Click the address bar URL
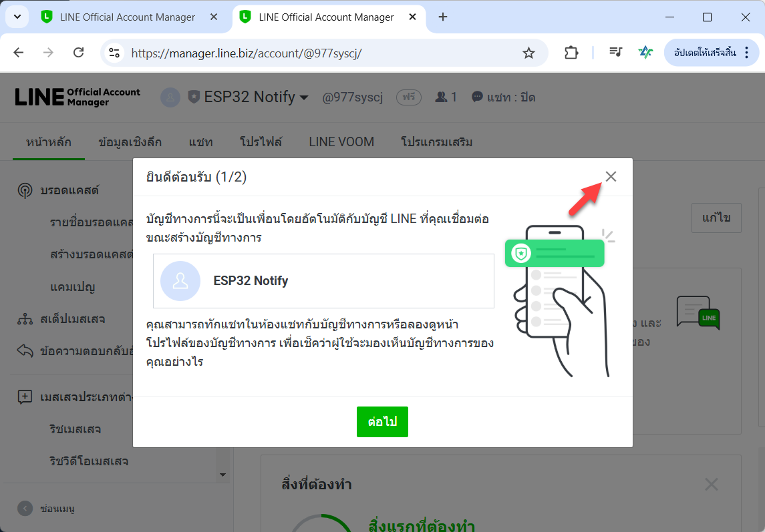765x532 pixels. (247, 53)
